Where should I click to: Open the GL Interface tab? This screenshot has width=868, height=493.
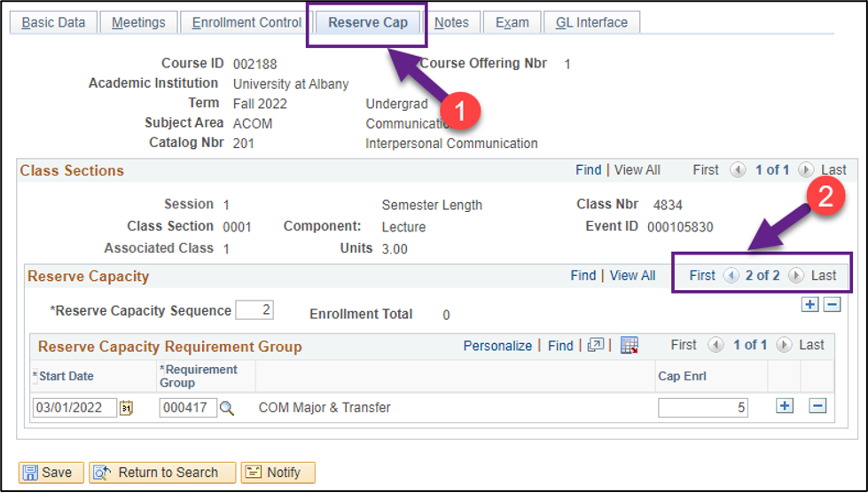pyautogui.click(x=590, y=22)
